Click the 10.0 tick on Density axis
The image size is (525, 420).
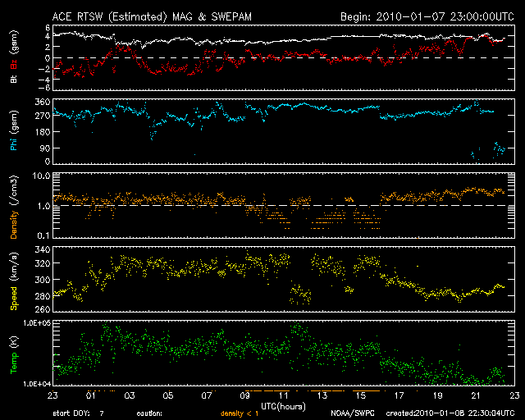click(x=41, y=176)
